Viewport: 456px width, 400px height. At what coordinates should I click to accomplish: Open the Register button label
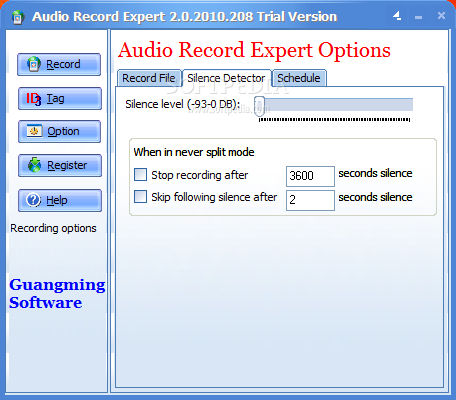coord(67,165)
